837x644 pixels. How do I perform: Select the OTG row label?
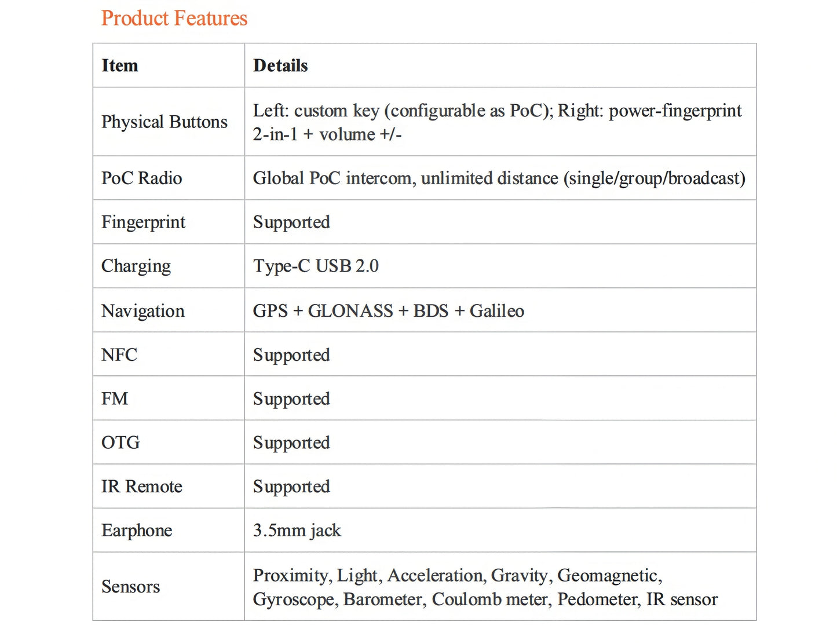tap(120, 442)
